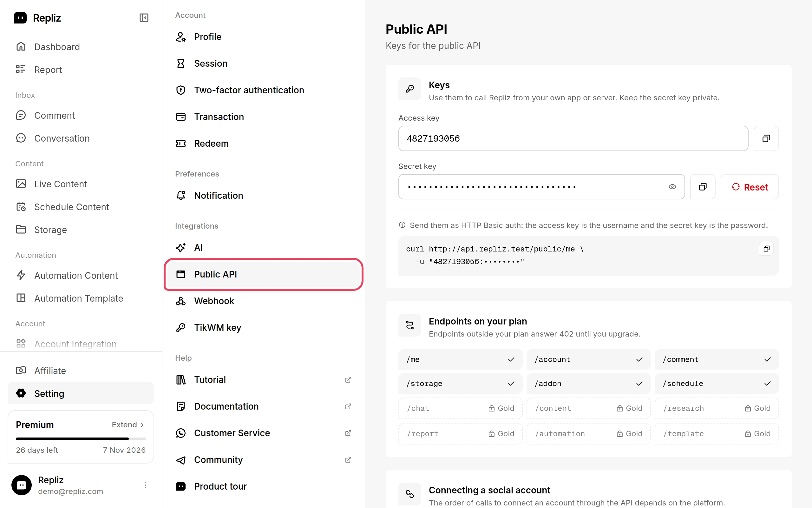
Task: Click the /me endpoint chip
Action: click(x=460, y=359)
